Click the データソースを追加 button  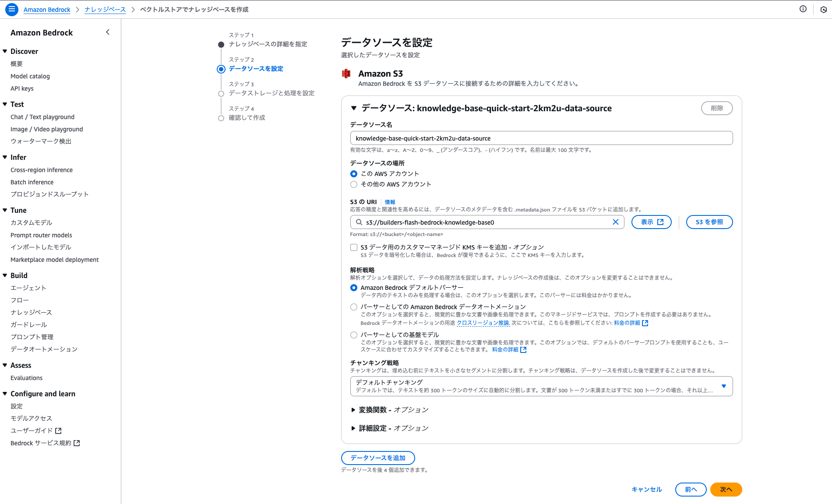(x=378, y=458)
